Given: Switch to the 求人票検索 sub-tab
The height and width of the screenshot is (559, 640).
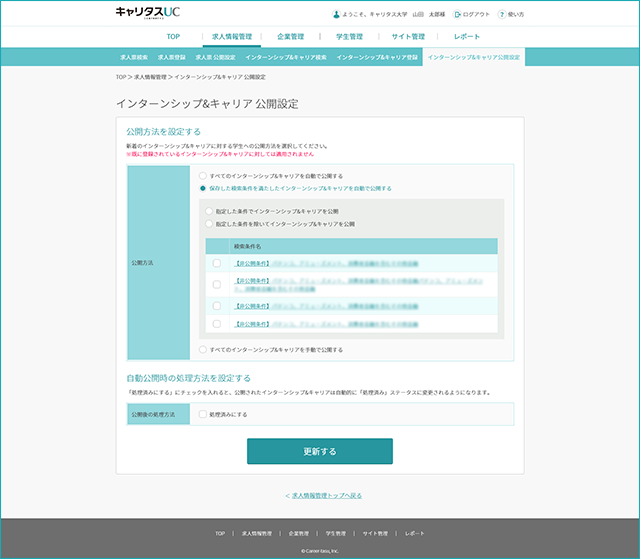Looking at the screenshot, I should pyautogui.click(x=134, y=57).
